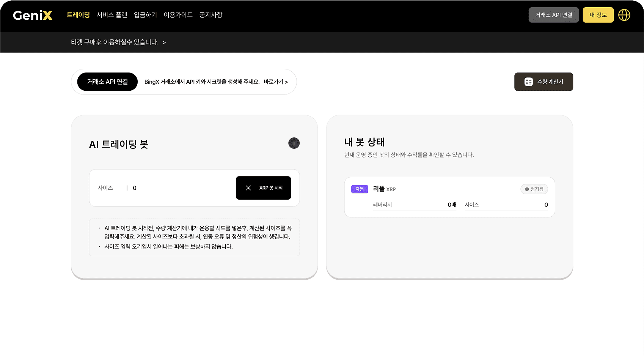The height and width of the screenshot is (356, 644).
Task: Open 공지사항 in top navigation
Action: pyautogui.click(x=211, y=15)
